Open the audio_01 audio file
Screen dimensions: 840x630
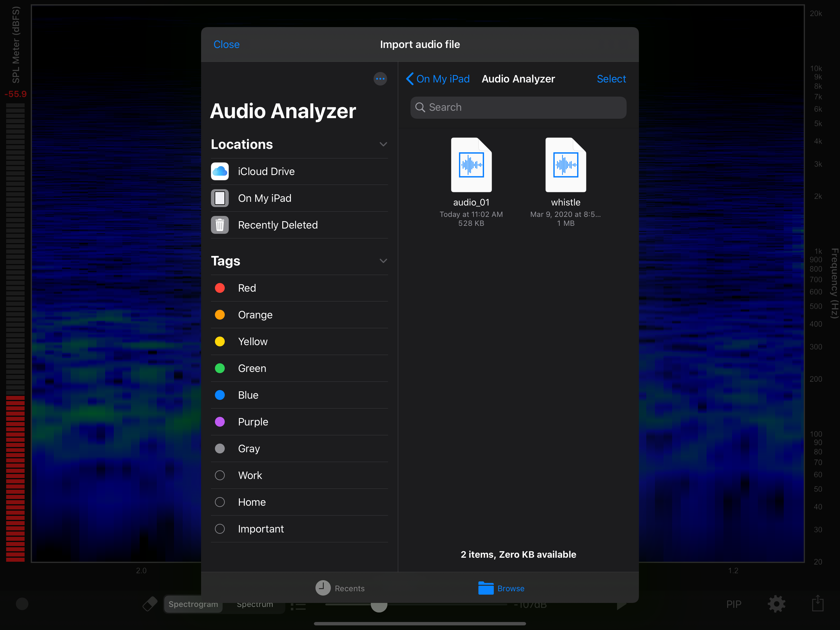tap(471, 165)
